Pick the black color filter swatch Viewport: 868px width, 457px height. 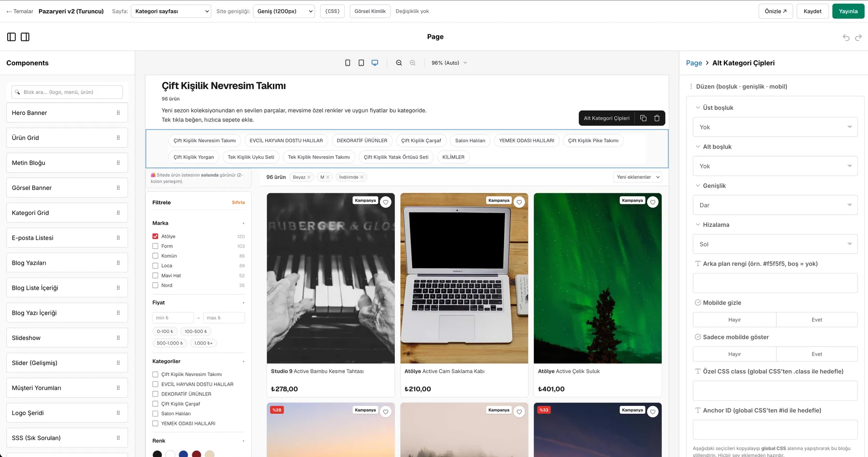tap(157, 454)
